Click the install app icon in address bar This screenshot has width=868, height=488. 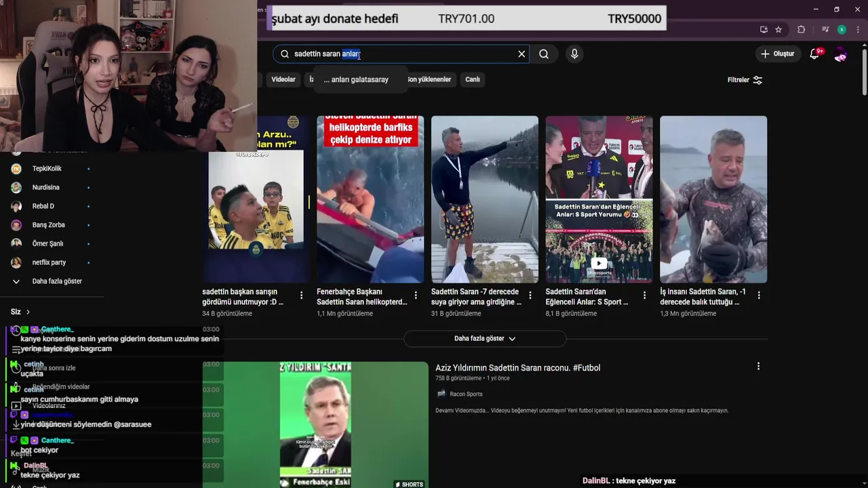coord(764,29)
